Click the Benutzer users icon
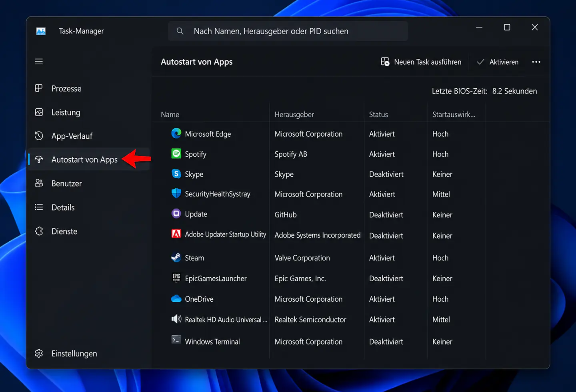Viewport: 576px width, 392px height. click(39, 183)
